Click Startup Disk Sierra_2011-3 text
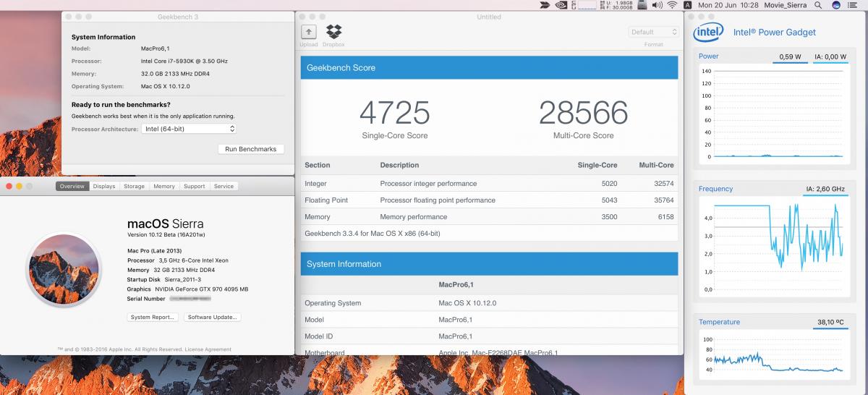The image size is (868, 395). (164, 279)
